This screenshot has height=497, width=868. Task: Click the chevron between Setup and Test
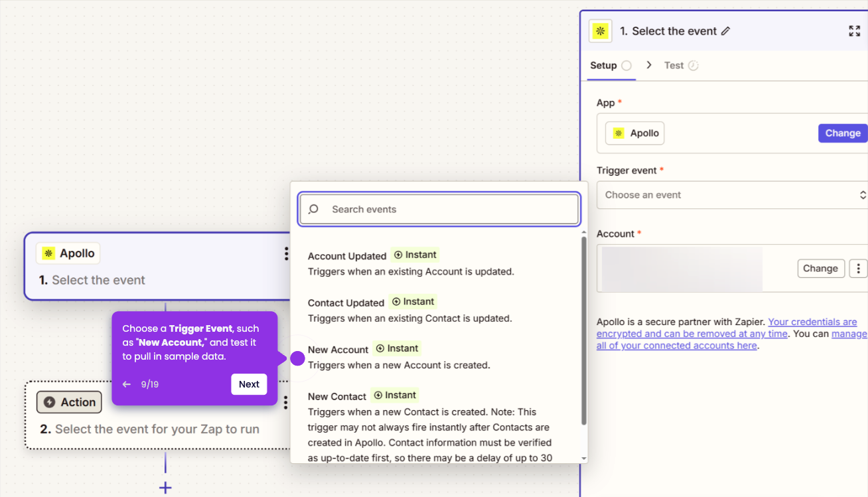point(649,65)
